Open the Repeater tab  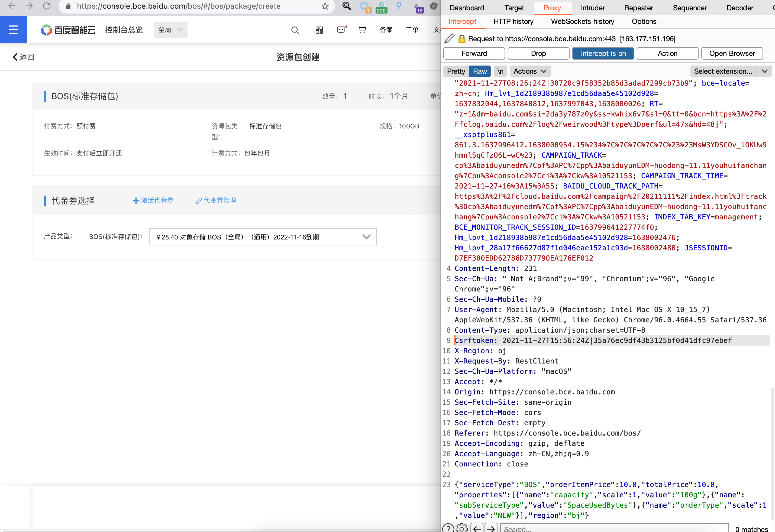pyautogui.click(x=638, y=8)
